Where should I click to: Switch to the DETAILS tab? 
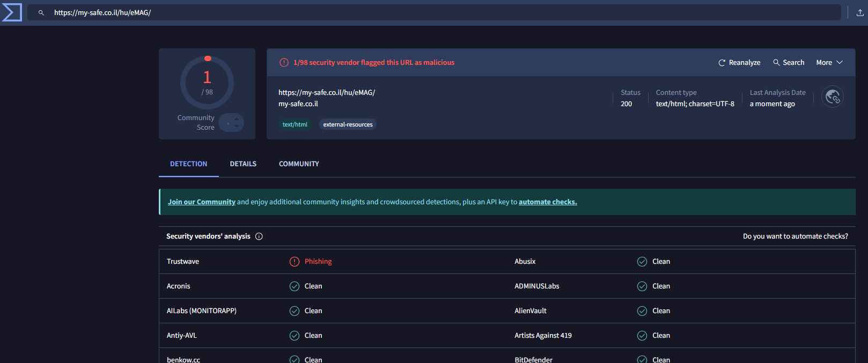(x=243, y=164)
